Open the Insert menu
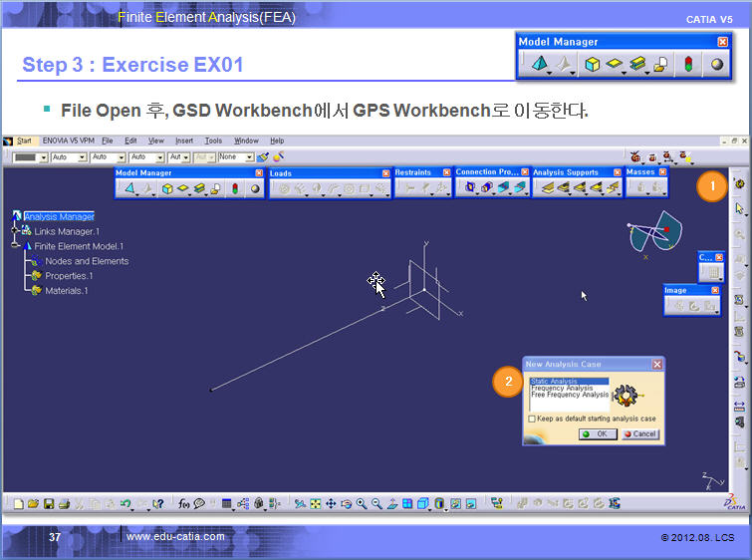The width and height of the screenshot is (752, 560). pos(184,140)
